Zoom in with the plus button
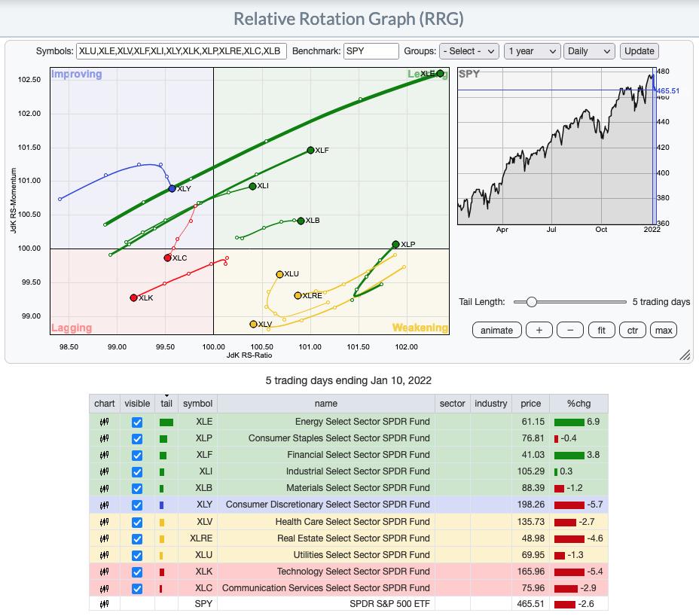 (539, 331)
